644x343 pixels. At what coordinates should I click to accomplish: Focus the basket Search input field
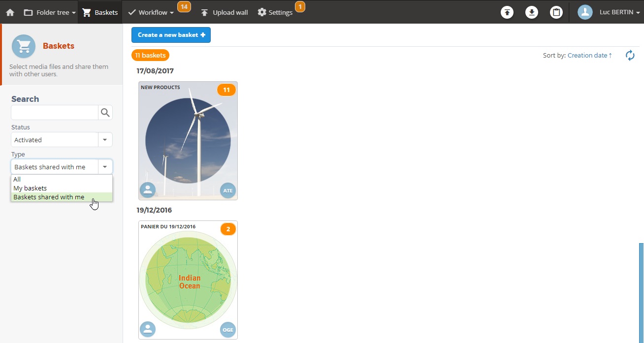(55, 113)
